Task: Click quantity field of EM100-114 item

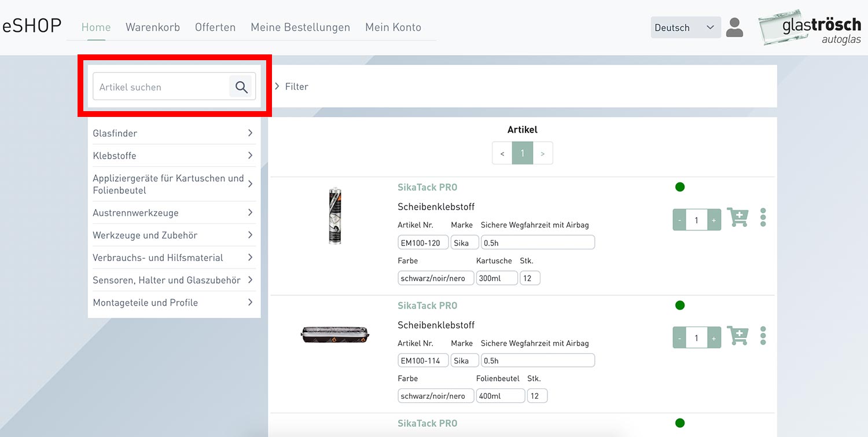Action: coord(697,338)
